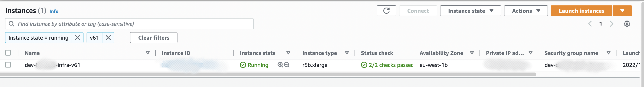Click the zoom-out icon beside Running

pyautogui.click(x=287, y=65)
